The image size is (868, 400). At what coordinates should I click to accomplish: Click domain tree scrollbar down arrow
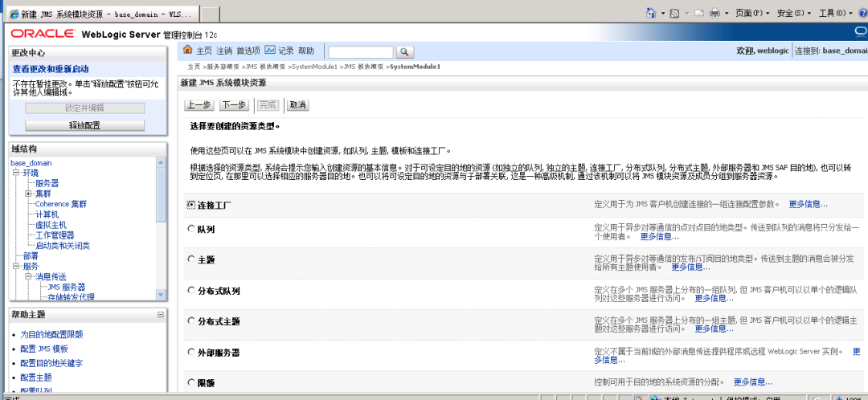click(161, 295)
